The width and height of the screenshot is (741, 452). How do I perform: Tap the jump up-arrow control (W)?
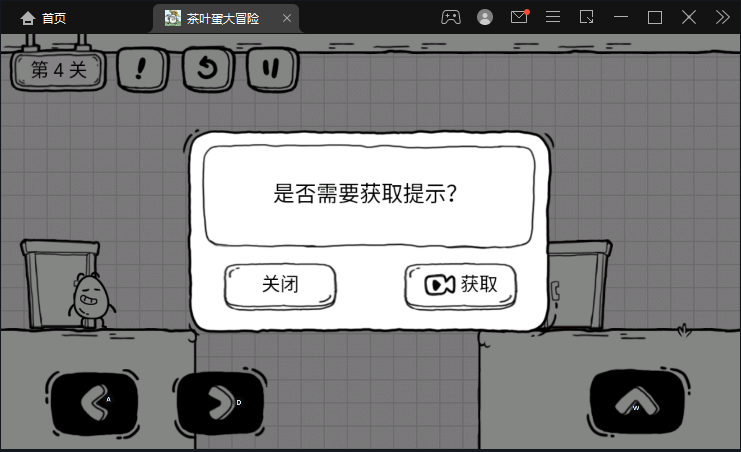coord(638,402)
